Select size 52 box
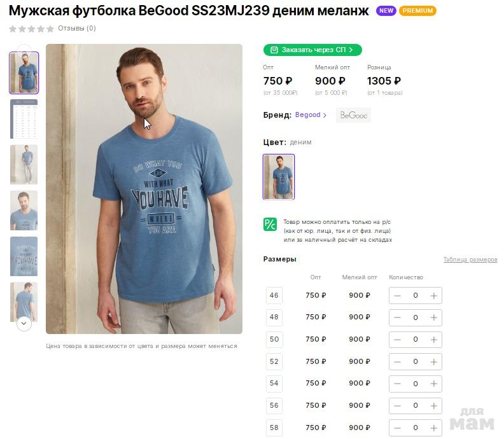Viewport: 504px width, 439px height. point(274,361)
